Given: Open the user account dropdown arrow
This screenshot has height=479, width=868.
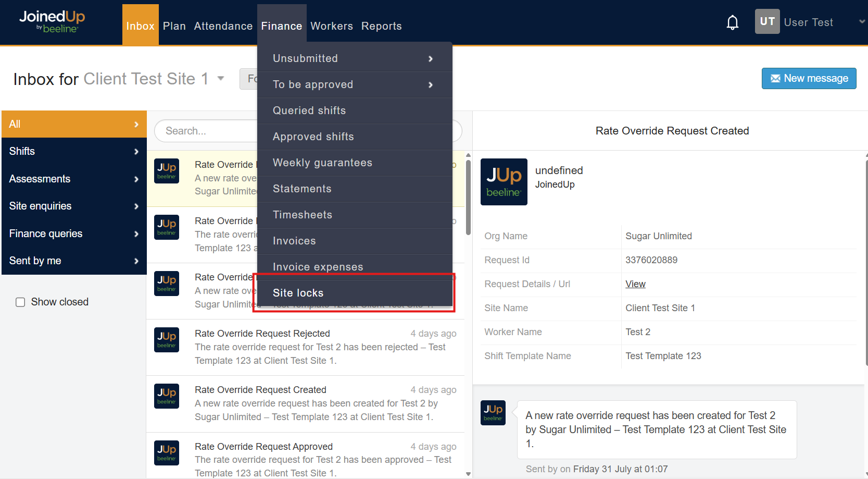Looking at the screenshot, I should pyautogui.click(x=862, y=22).
